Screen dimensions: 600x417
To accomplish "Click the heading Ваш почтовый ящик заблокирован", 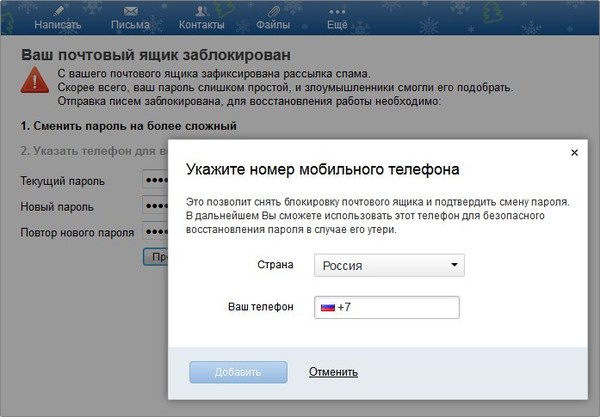I will click(156, 55).
